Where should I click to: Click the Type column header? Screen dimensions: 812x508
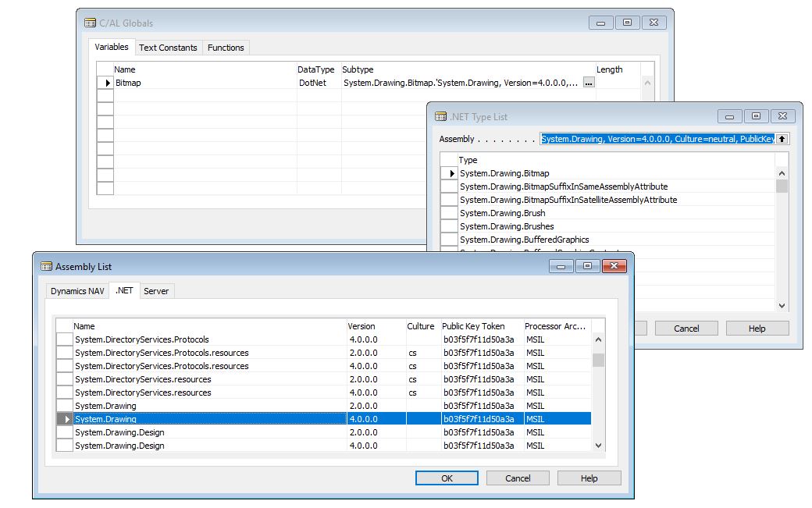[616, 161]
